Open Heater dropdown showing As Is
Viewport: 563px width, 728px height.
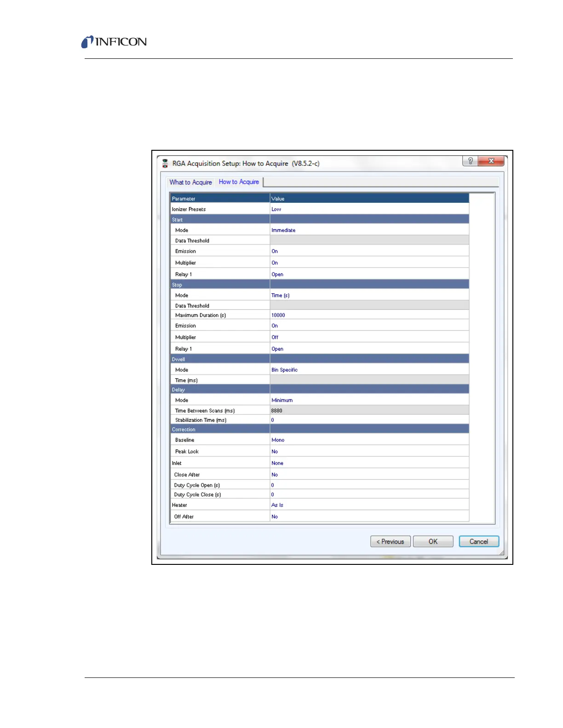click(369, 505)
